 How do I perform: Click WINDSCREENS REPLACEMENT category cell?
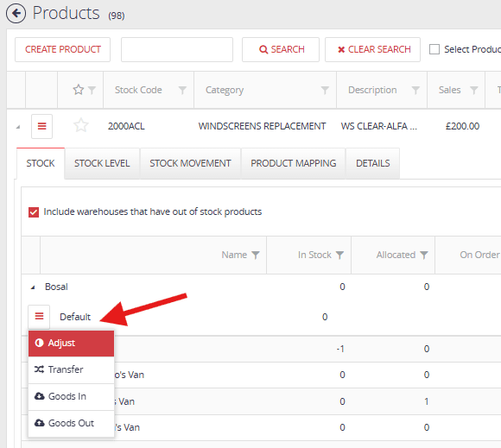(262, 126)
